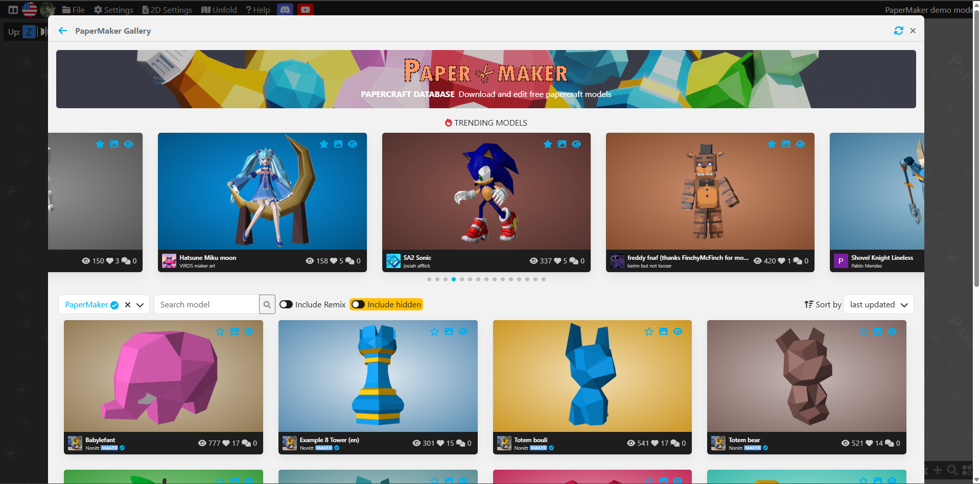Click the 'Pablo Mendez' author name

(867, 266)
